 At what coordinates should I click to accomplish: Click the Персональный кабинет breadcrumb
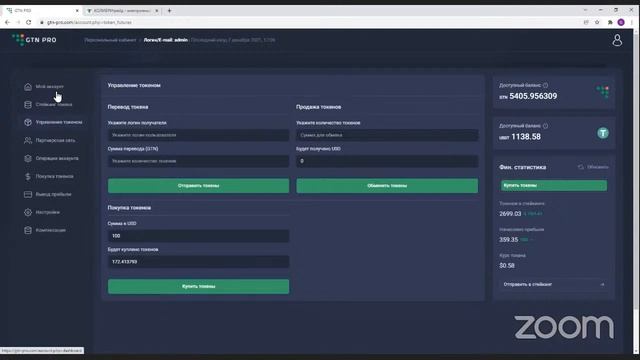(x=110, y=40)
